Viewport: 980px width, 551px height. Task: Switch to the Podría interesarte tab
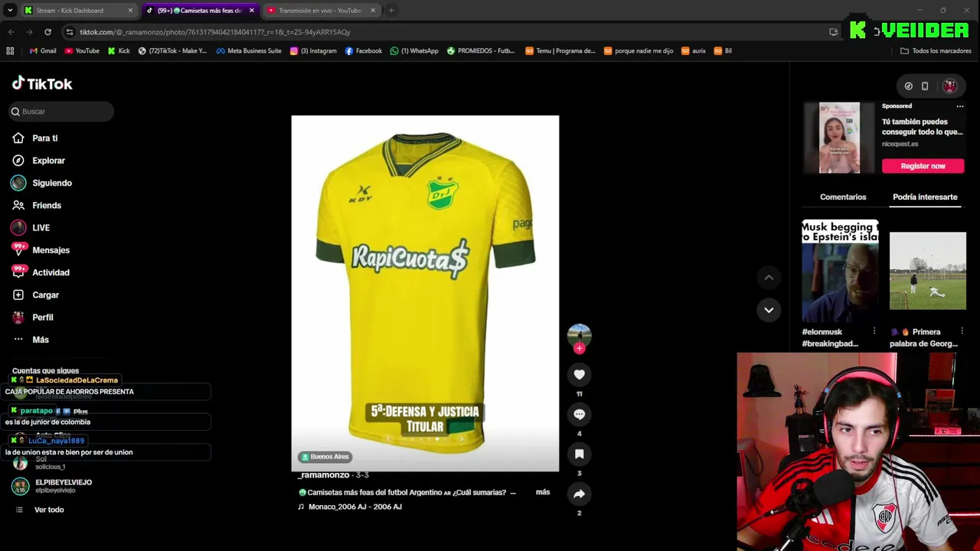click(x=925, y=197)
